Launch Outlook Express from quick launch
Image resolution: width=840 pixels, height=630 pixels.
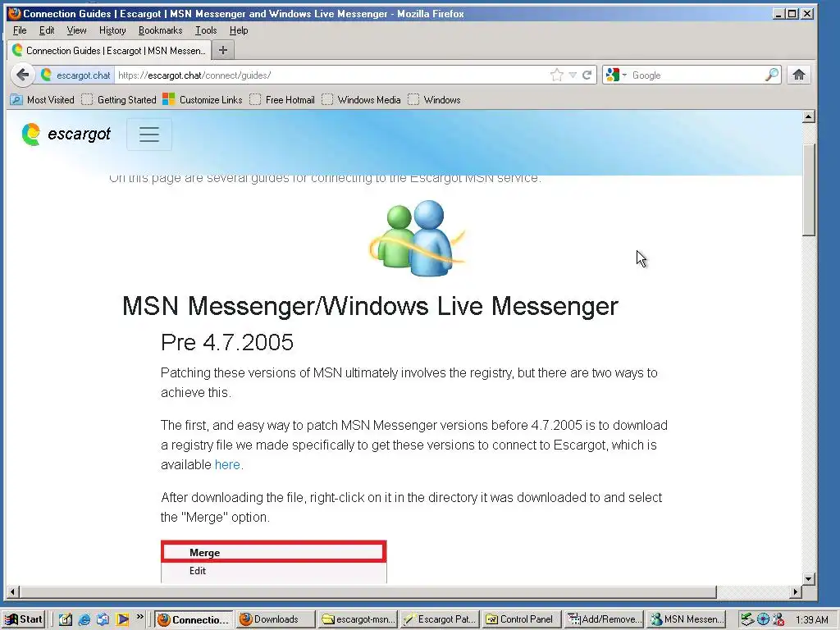coord(103,619)
